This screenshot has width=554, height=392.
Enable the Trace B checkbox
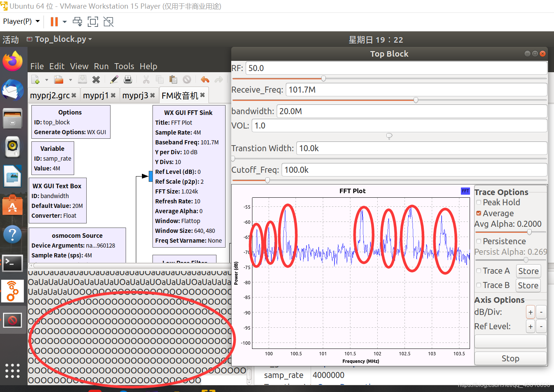click(x=479, y=285)
